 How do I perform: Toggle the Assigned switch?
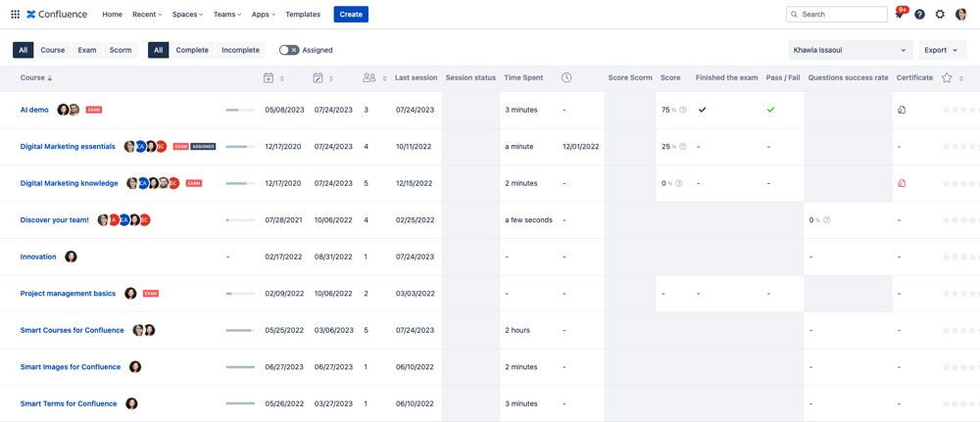[289, 50]
